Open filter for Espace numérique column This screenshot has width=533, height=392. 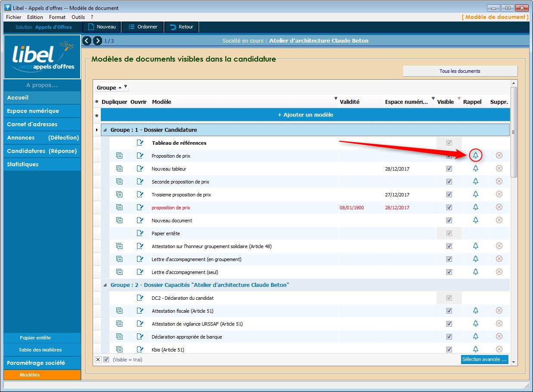click(x=433, y=99)
